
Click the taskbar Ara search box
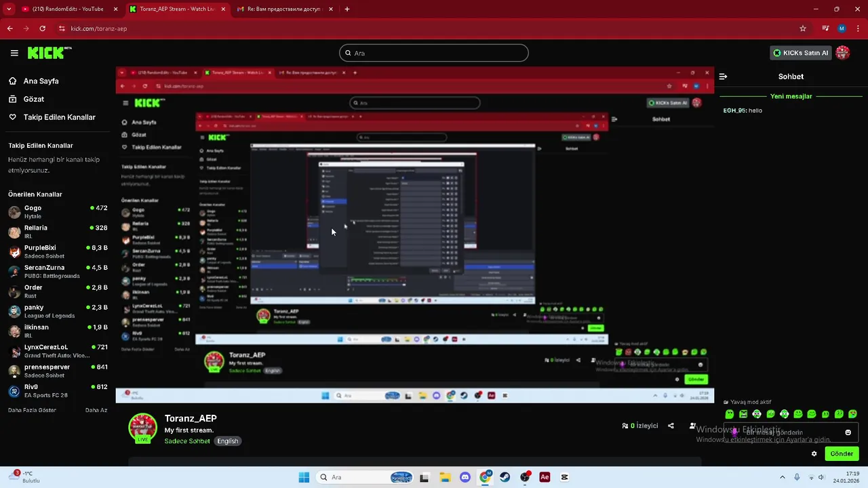coord(365,477)
